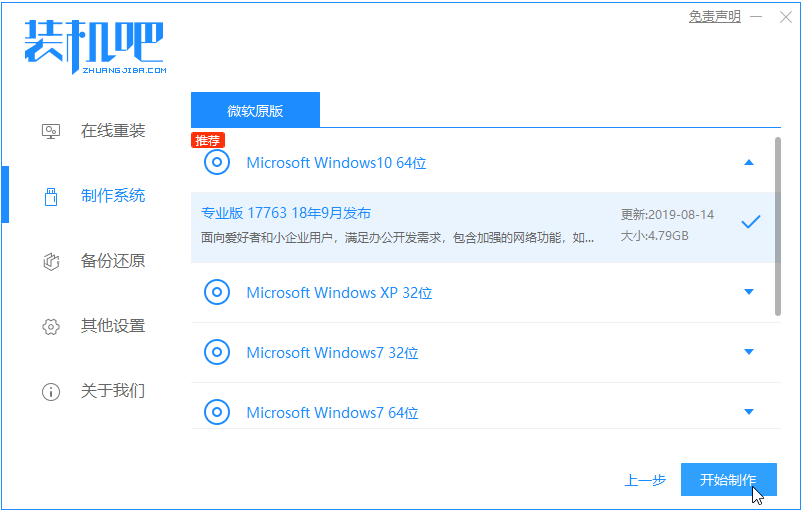Open 关于我们 page
The image size is (803, 513).
[x=113, y=391]
